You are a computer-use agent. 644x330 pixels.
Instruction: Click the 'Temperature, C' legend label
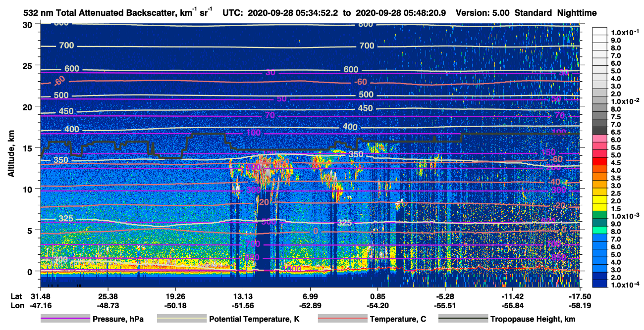pyautogui.click(x=398, y=319)
